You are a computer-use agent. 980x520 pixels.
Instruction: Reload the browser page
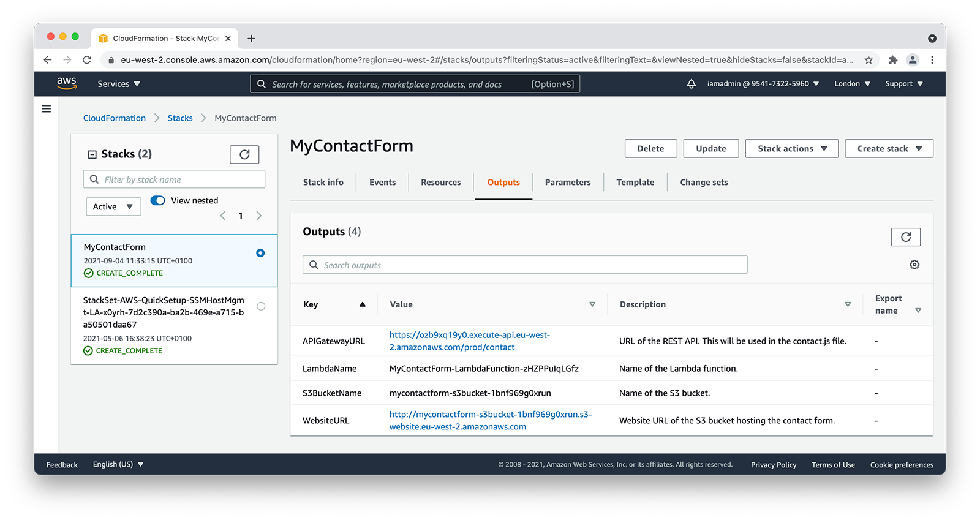tap(87, 60)
